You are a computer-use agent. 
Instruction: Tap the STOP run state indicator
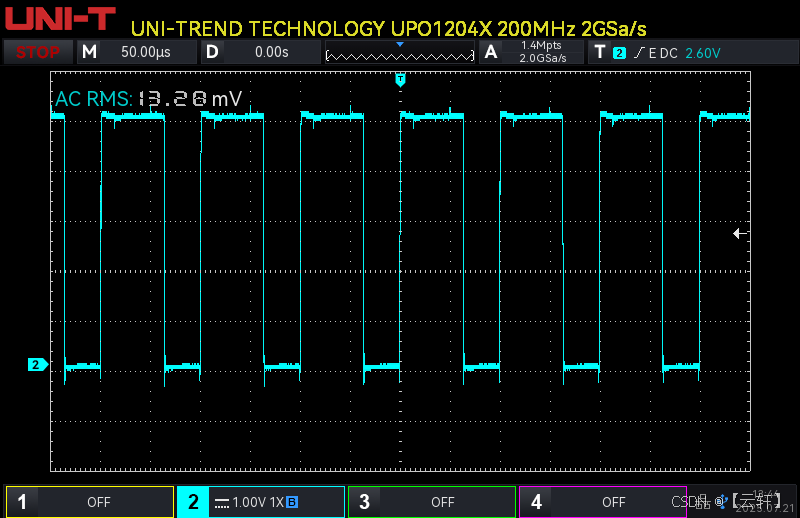[38, 52]
